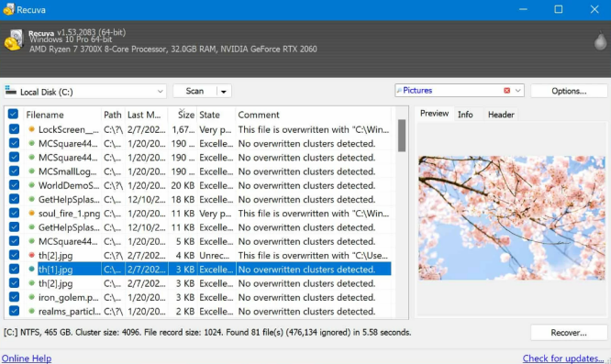The width and height of the screenshot is (611, 364).
Task: Open the Pictures filter dropdown chevron
Action: click(517, 91)
